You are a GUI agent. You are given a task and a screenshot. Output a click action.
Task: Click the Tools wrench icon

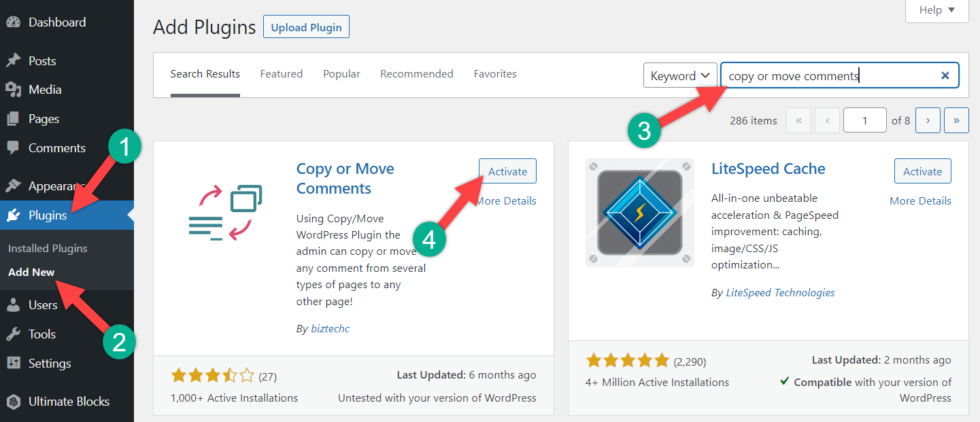point(13,334)
